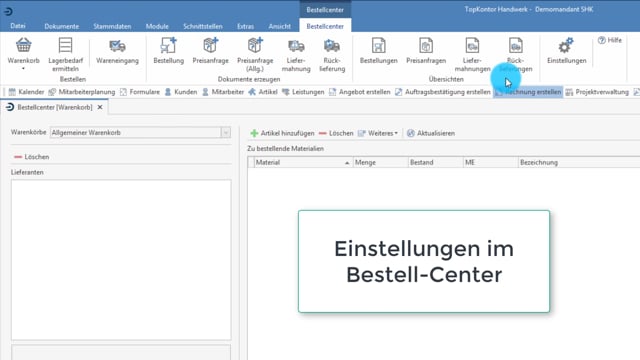Click the Menge column header
Viewport: 640px width, 360px height.
pos(380,162)
